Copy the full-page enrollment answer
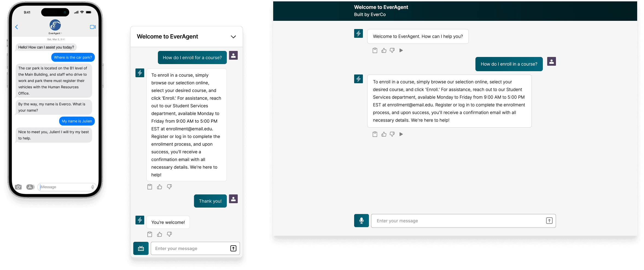Screen dimensions: 644x270 (375, 134)
